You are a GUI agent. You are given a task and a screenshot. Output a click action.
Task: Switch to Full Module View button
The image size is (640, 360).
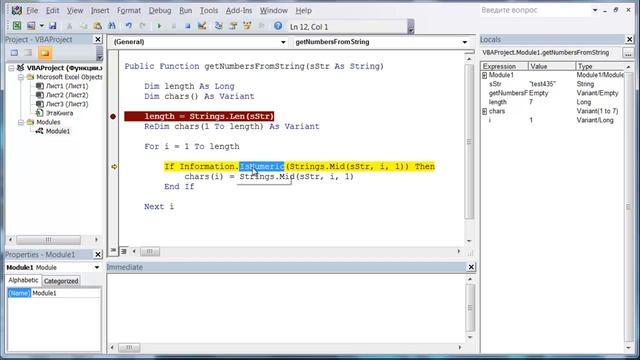[124, 251]
